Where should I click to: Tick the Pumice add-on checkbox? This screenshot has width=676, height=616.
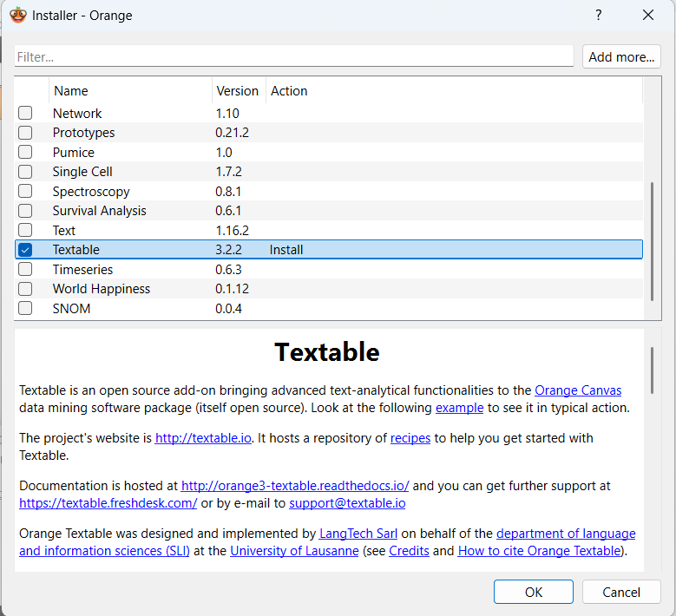tap(25, 152)
